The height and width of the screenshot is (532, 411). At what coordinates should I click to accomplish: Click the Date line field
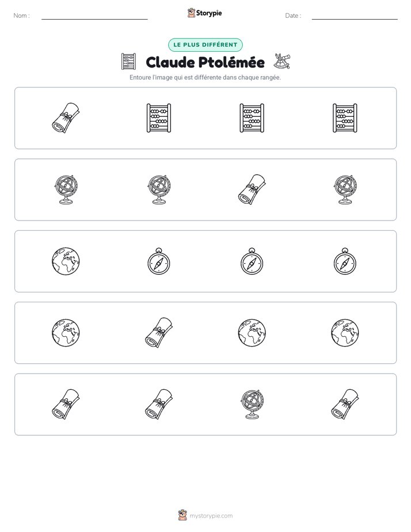(355, 16)
